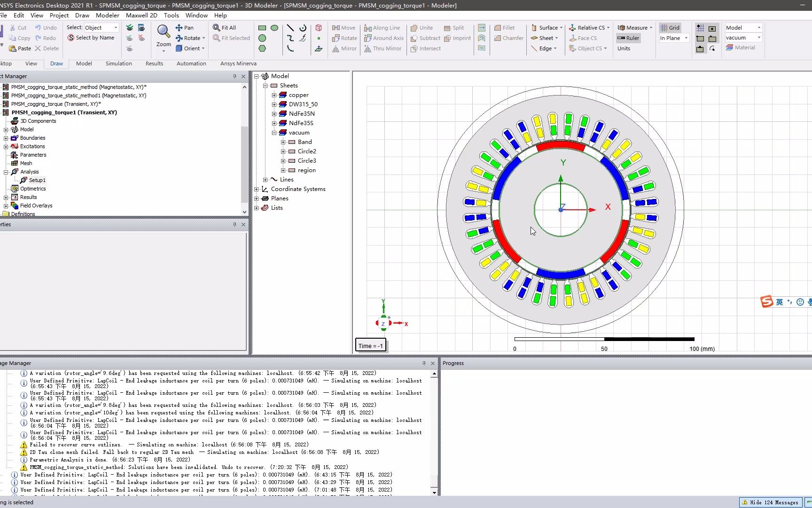Expand the Coordinate Systems node

pyautogui.click(x=257, y=189)
